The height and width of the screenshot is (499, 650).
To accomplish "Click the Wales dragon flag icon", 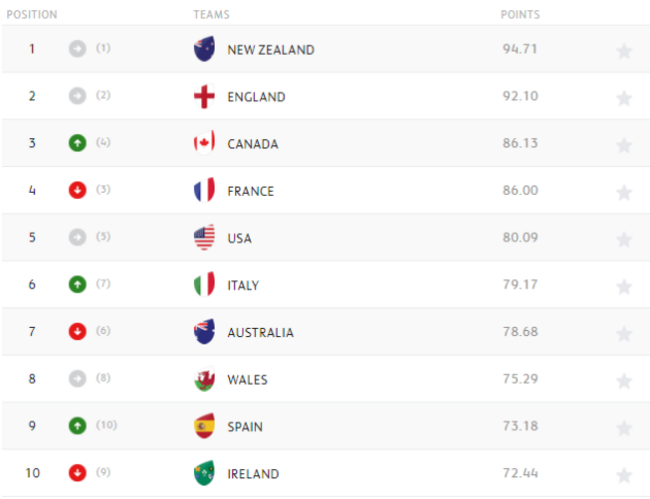I will point(204,379).
